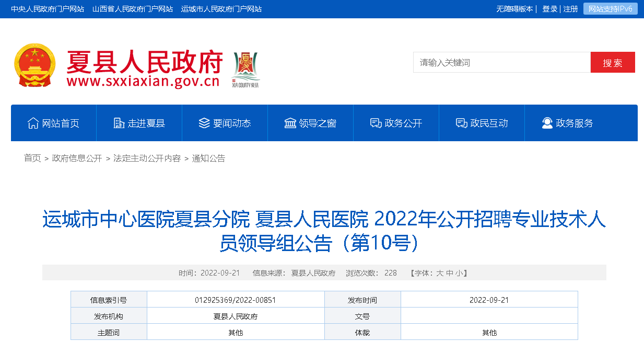Click the 其他 value beside 体裁
This screenshot has height=341, width=644.
coord(489,333)
